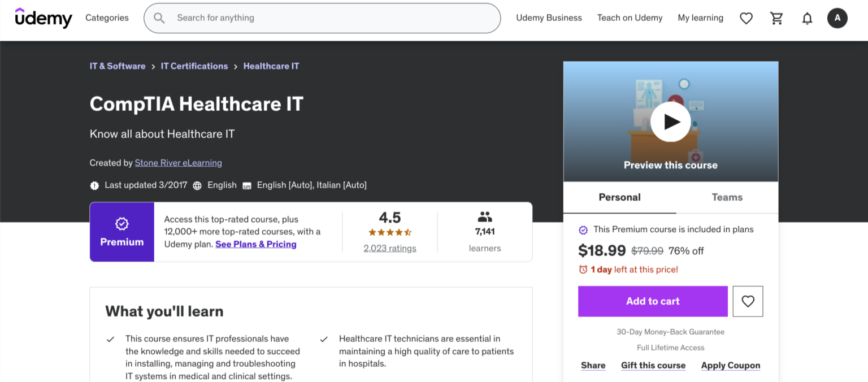This screenshot has height=382, width=868.
Task: Navigate to IT & Software breadcrumb
Action: [x=118, y=66]
